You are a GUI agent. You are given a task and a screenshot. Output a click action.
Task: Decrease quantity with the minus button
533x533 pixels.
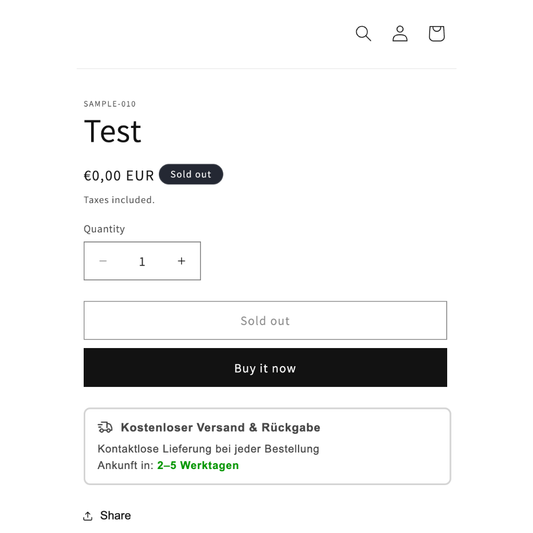[x=103, y=261]
